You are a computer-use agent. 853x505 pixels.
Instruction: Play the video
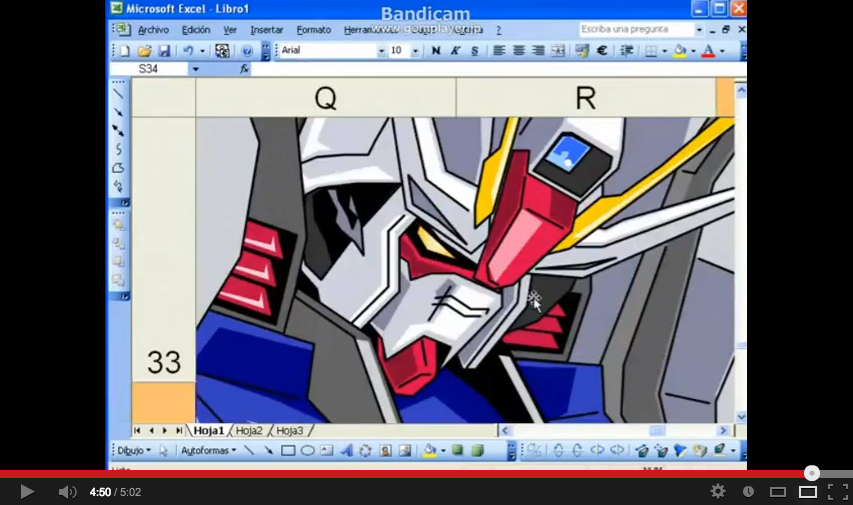coord(27,491)
